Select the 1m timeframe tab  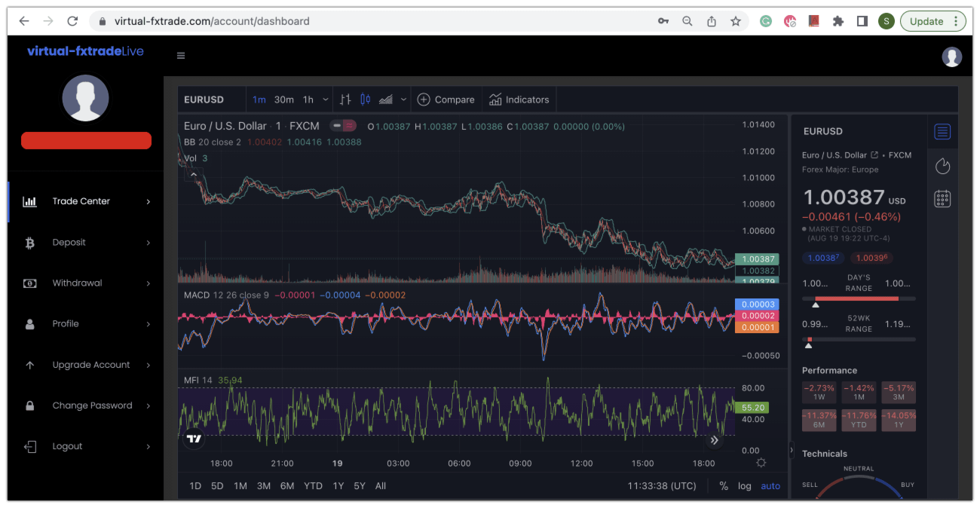(x=259, y=99)
